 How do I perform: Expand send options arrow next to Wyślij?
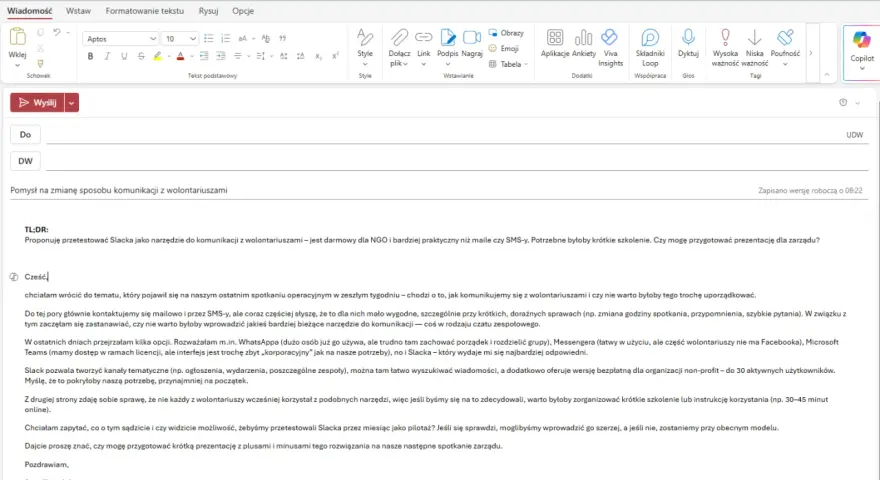[x=72, y=103]
